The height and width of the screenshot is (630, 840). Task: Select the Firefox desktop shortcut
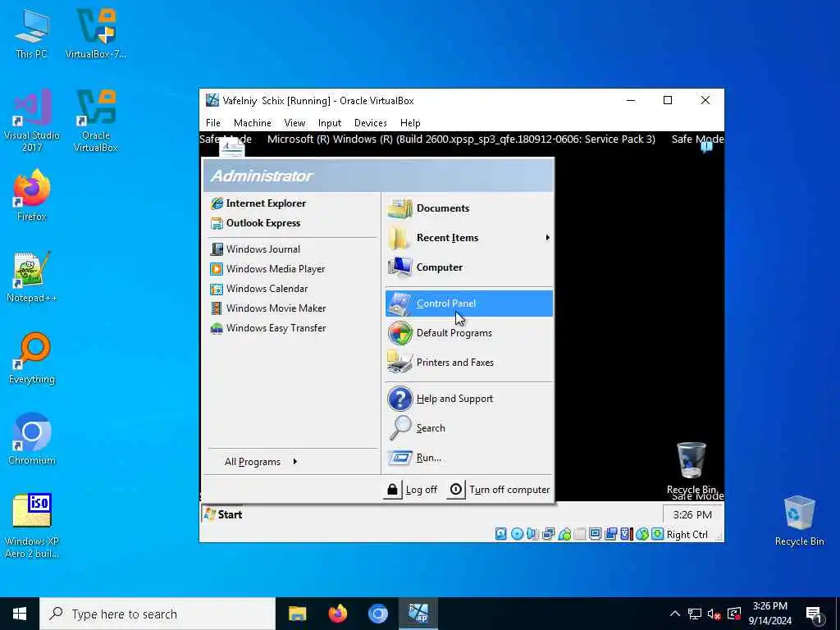point(32,195)
